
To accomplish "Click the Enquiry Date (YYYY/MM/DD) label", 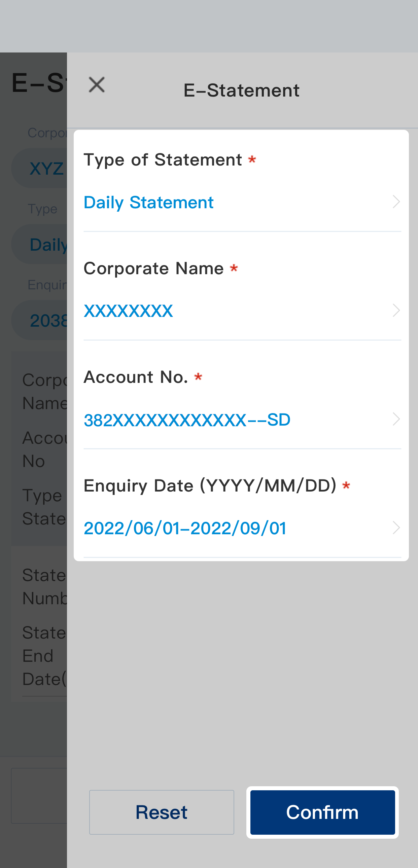I will 210,486.
